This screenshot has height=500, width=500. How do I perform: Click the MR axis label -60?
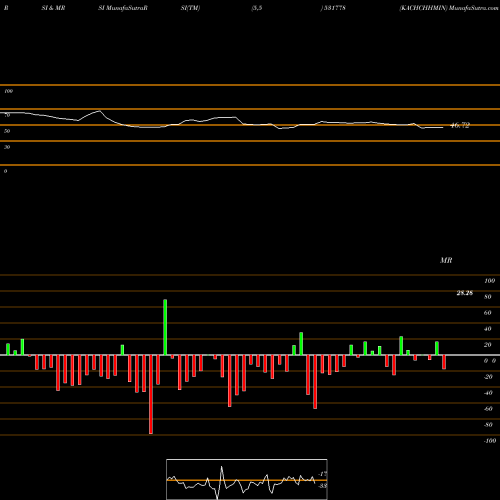point(488,409)
